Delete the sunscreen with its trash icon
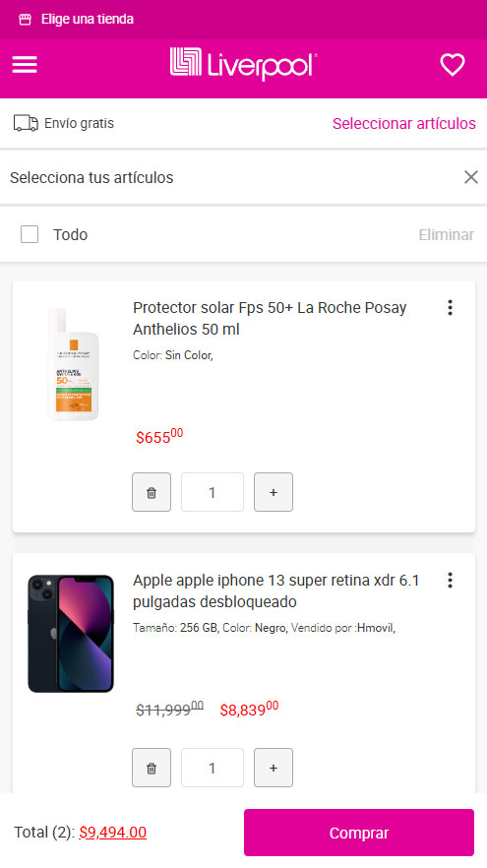Screen dimensions: 487x868 [152, 492]
